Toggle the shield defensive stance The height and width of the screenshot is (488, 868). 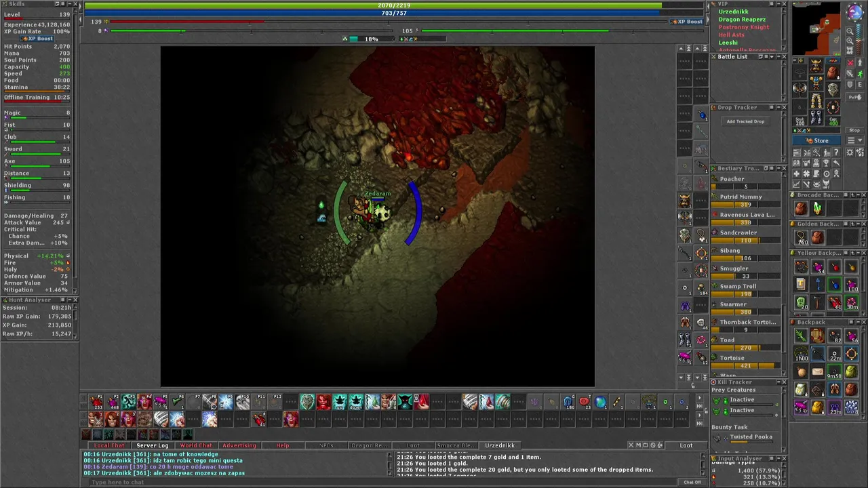click(x=850, y=85)
